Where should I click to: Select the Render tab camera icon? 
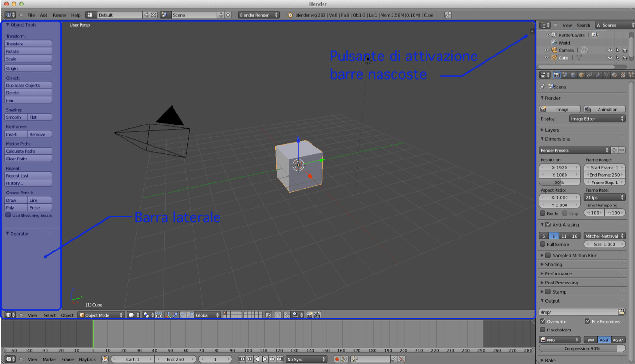tap(557, 75)
